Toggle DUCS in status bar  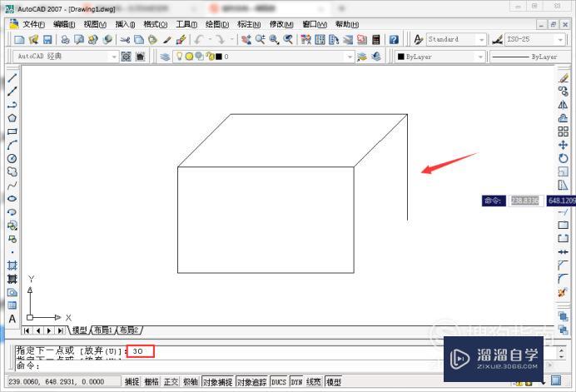(x=279, y=382)
